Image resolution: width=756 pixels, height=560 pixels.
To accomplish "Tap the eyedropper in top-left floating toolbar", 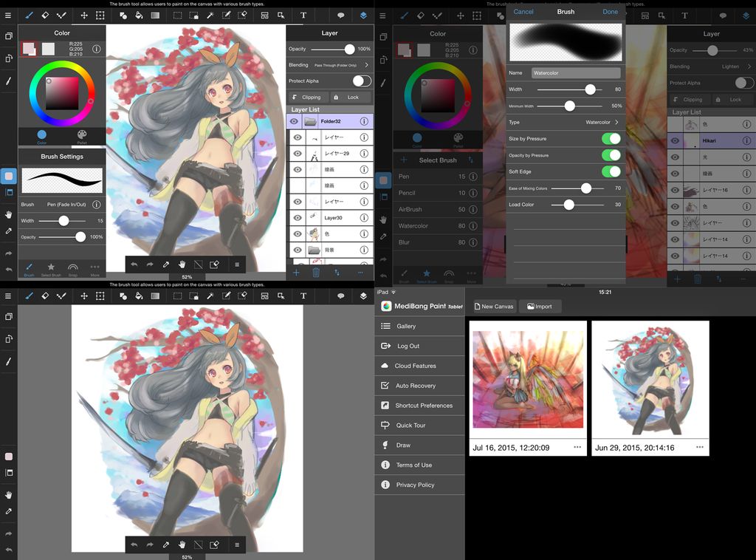I will (166, 264).
